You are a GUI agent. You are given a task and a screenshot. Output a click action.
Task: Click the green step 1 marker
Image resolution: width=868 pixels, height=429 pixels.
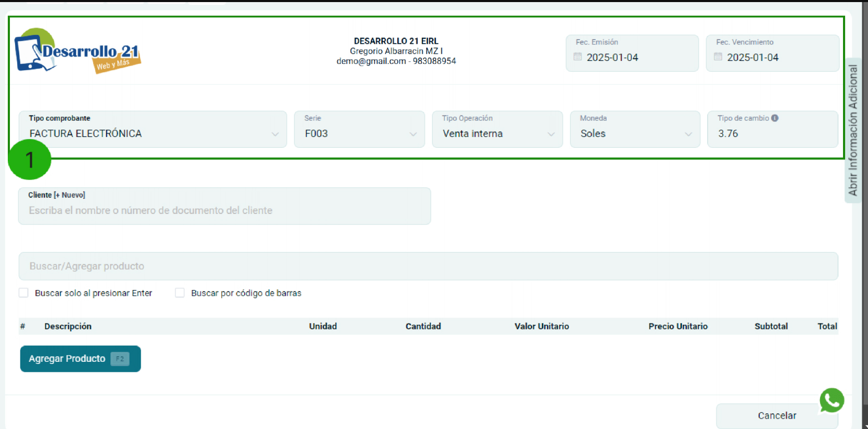[30, 160]
